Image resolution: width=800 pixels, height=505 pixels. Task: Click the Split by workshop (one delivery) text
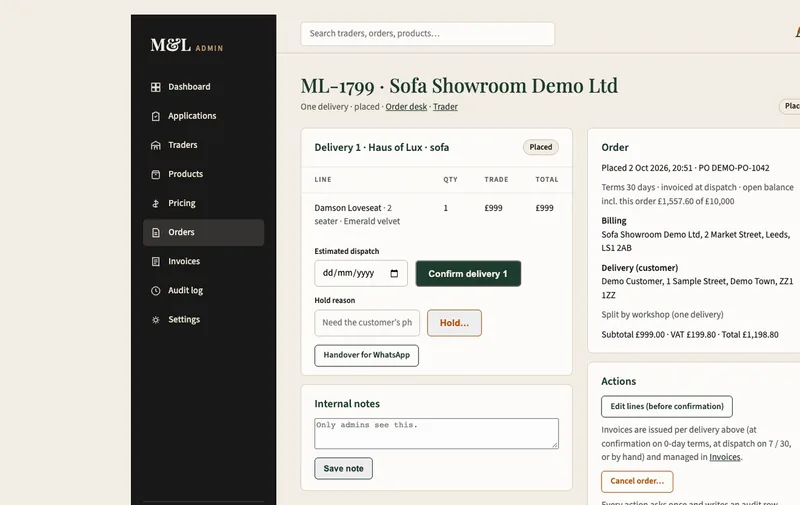coord(662,315)
